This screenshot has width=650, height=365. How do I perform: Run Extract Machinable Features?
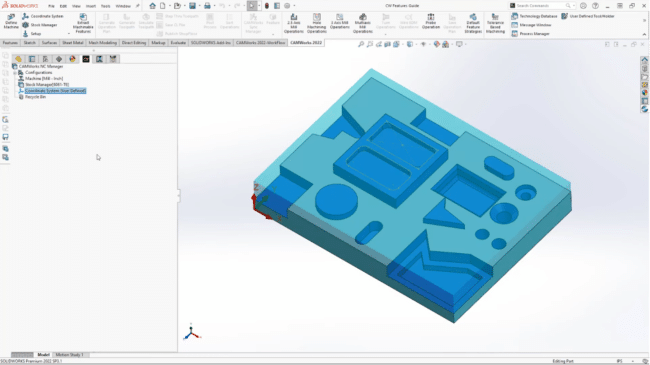click(x=83, y=23)
